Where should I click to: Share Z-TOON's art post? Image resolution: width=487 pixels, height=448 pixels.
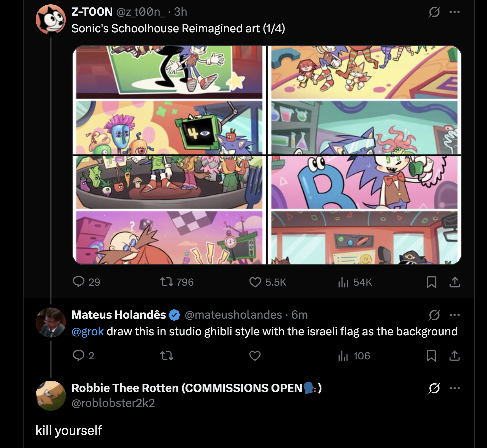pos(455,282)
